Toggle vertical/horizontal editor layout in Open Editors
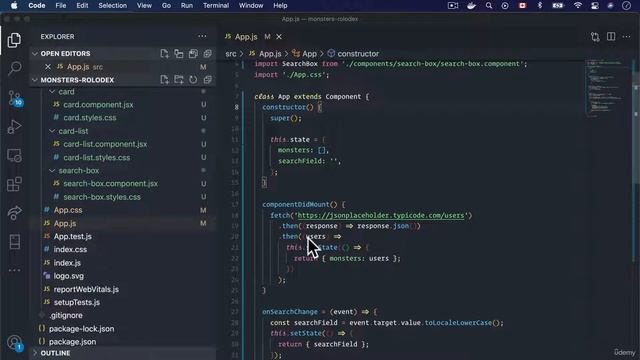 pos(179,53)
